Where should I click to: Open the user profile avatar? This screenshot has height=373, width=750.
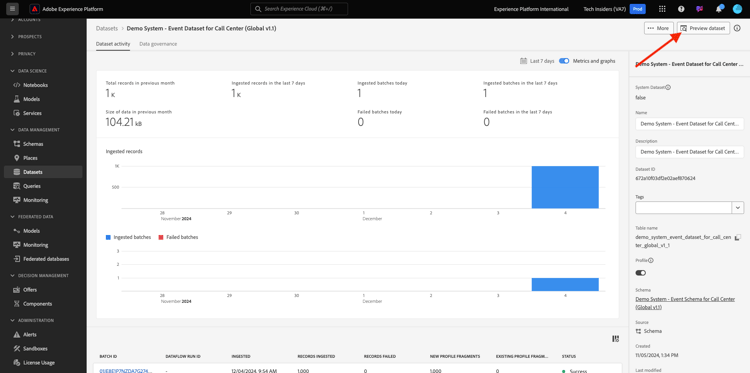737,9
